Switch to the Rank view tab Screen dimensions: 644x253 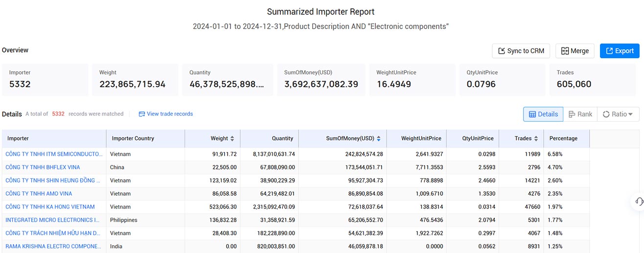pos(580,114)
